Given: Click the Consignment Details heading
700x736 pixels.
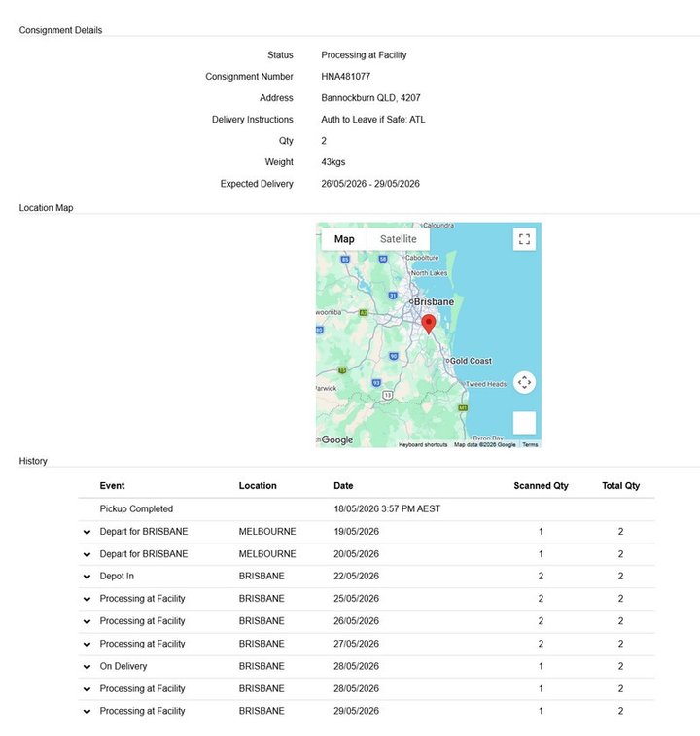Looking at the screenshot, I should [60, 30].
